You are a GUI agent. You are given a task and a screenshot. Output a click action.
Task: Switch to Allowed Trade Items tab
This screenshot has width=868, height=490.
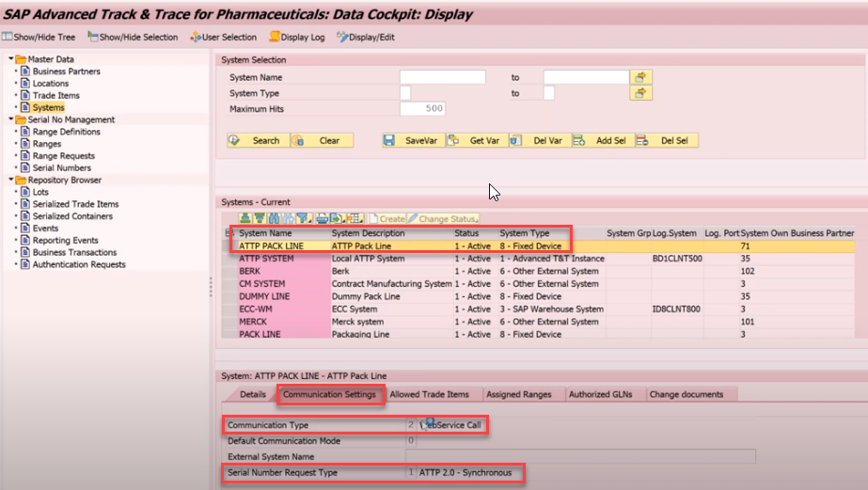coord(429,394)
